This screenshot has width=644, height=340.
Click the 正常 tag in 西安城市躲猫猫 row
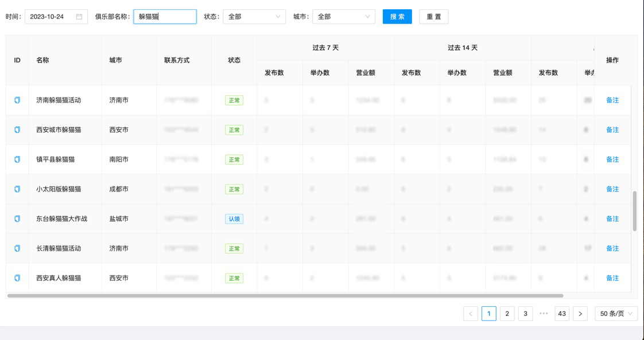234,130
